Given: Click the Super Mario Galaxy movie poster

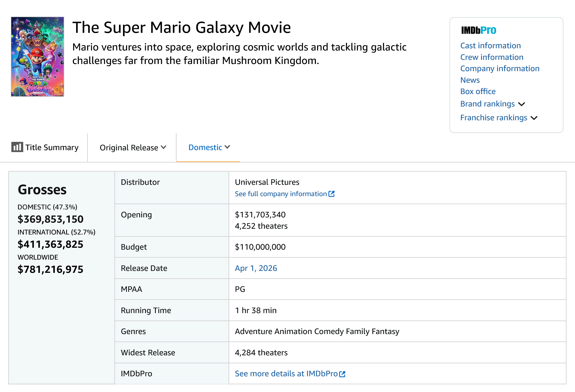Looking at the screenshot, I should click(38, 57).
